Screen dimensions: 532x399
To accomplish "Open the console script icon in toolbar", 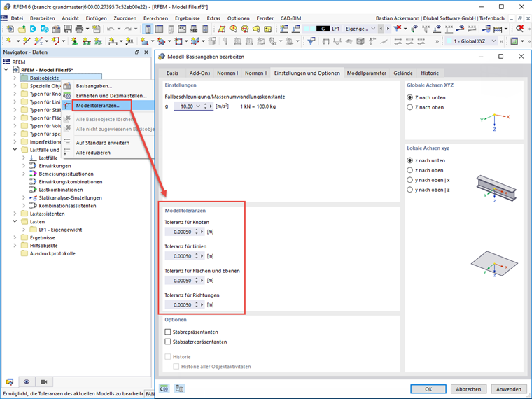I will click(182, 29).
